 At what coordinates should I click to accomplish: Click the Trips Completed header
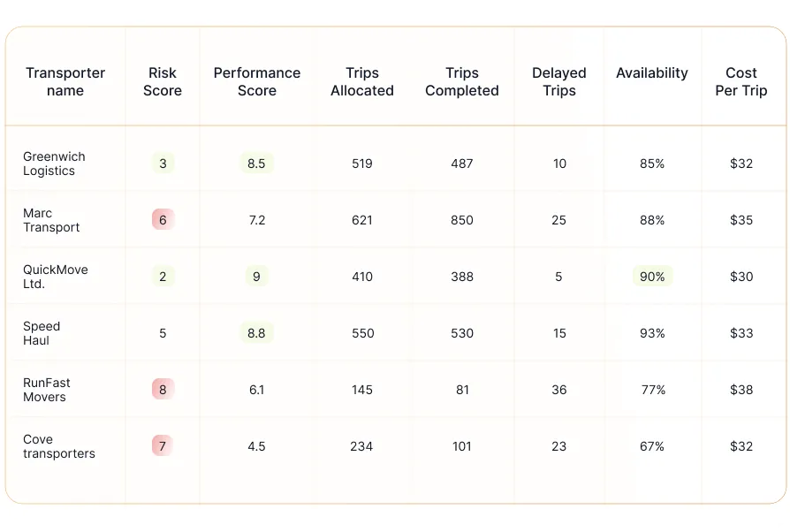coord(462,81)
